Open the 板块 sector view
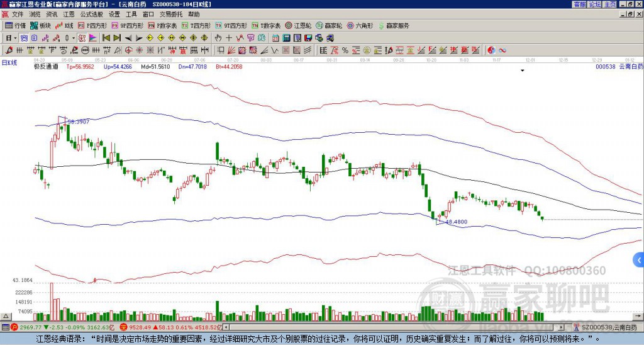644x345 pixels. tap(40, 25)
